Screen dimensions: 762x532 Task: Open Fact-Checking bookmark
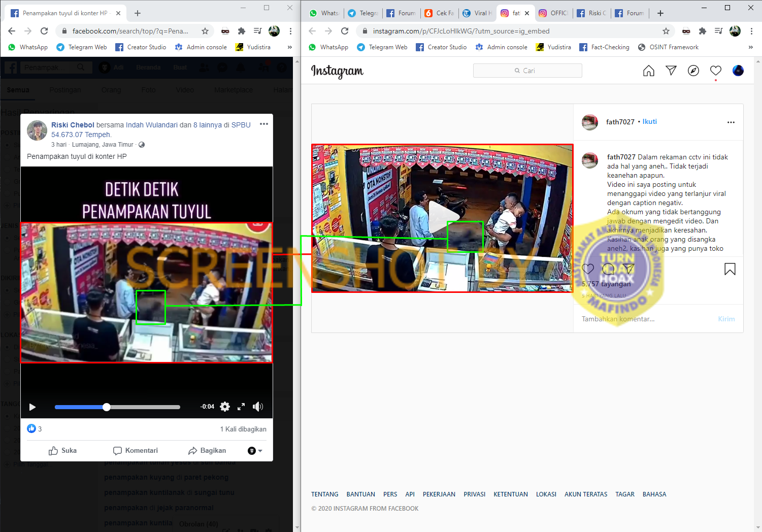pyautogui.click(x=604, y=47)
